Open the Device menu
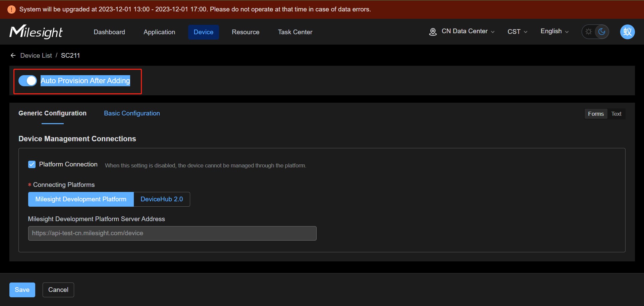Image resolution: width=644 pixels, height=306 pixels. pos(204,32)
